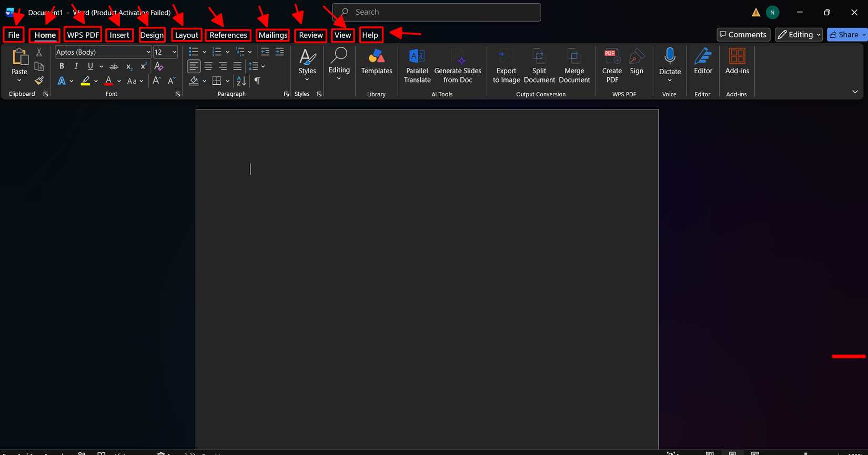The image size is (868, 455).
Task: Click the Comments button
Action: tap(743, 35)
